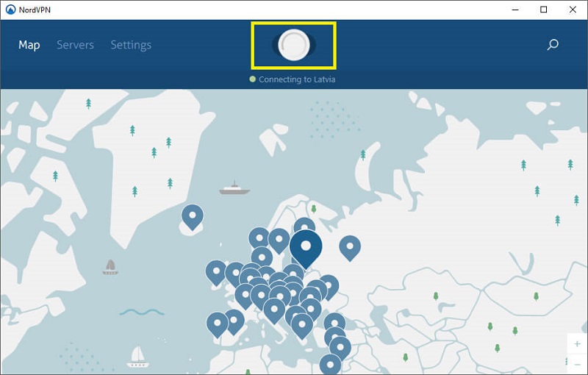The image size is (588, 375).
Task: Click the large highlighted Latvia pin
Action: pos(306,246)
